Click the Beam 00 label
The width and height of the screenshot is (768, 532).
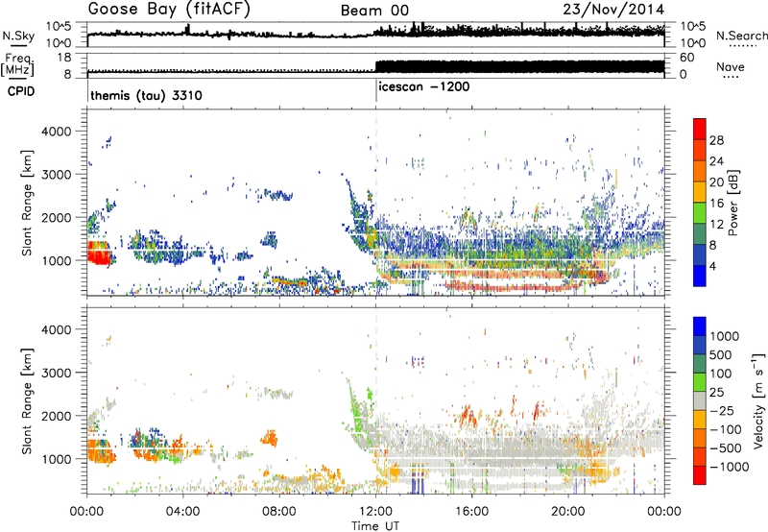pos(374,11)
